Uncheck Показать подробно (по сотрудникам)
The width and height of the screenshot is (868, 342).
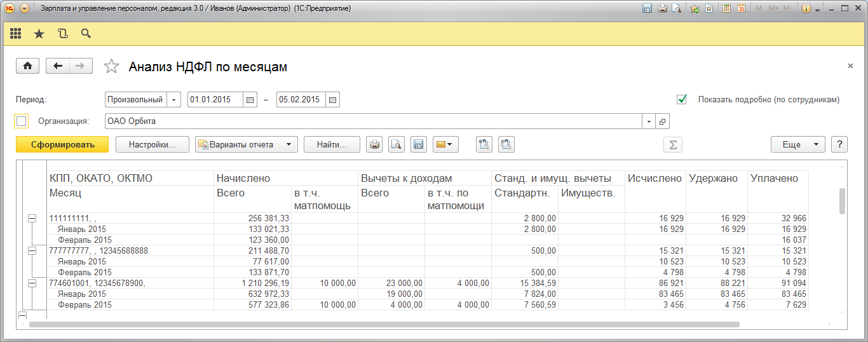pyautogui.click(x=682, y=99)
